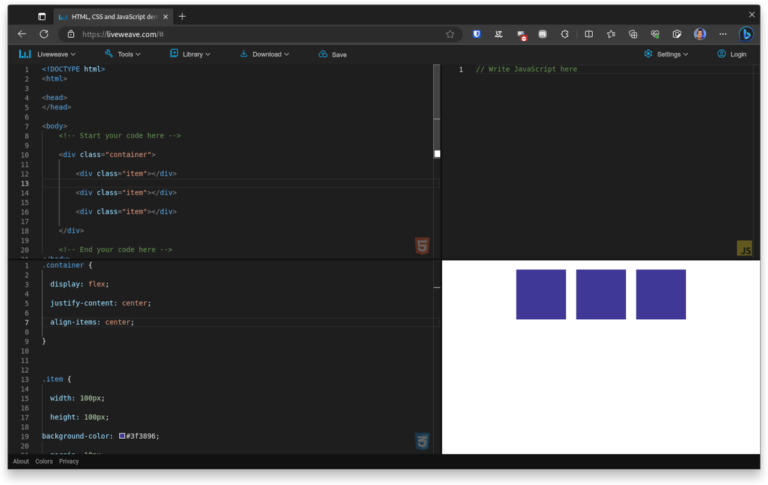768x485 pixels.
Task: Expand the Tools dropdown menu
Action: (122, 54)
